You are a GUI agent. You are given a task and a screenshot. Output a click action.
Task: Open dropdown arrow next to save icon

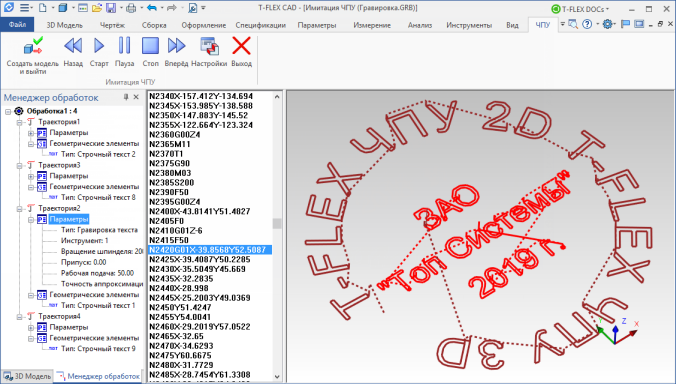tap(121, 8)
